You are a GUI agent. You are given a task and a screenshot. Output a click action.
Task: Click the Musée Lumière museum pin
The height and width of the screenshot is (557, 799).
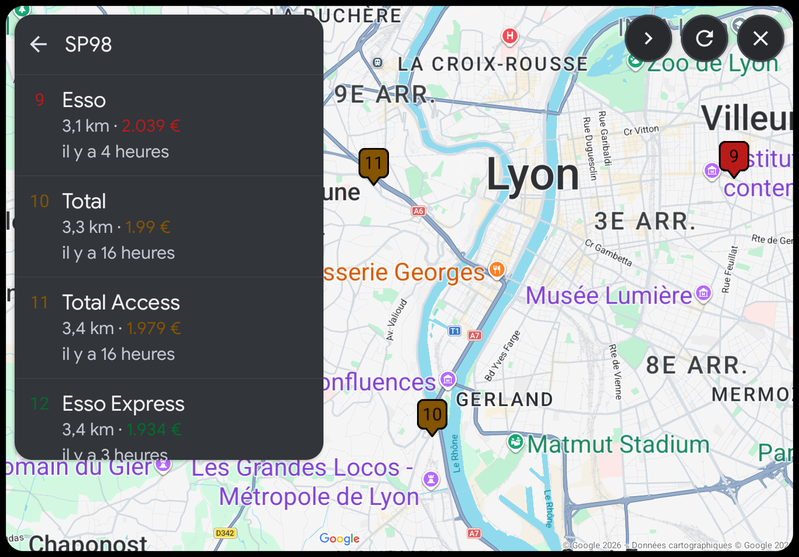(x=704, y=293)
